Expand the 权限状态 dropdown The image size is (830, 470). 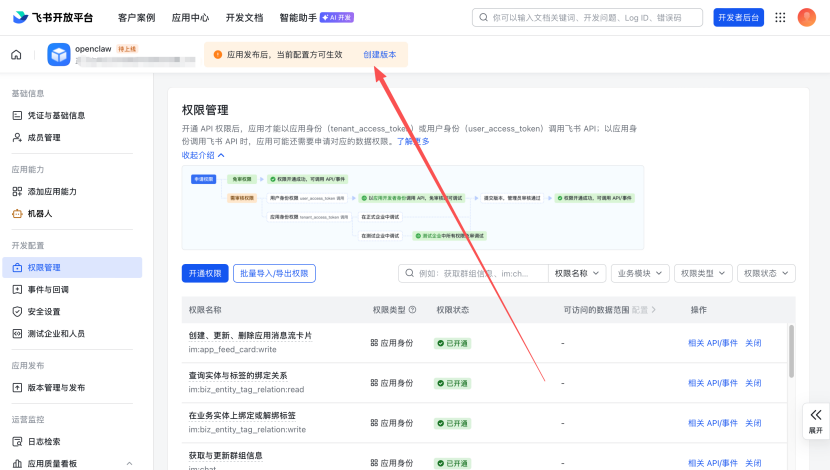(x=765, y=273)
